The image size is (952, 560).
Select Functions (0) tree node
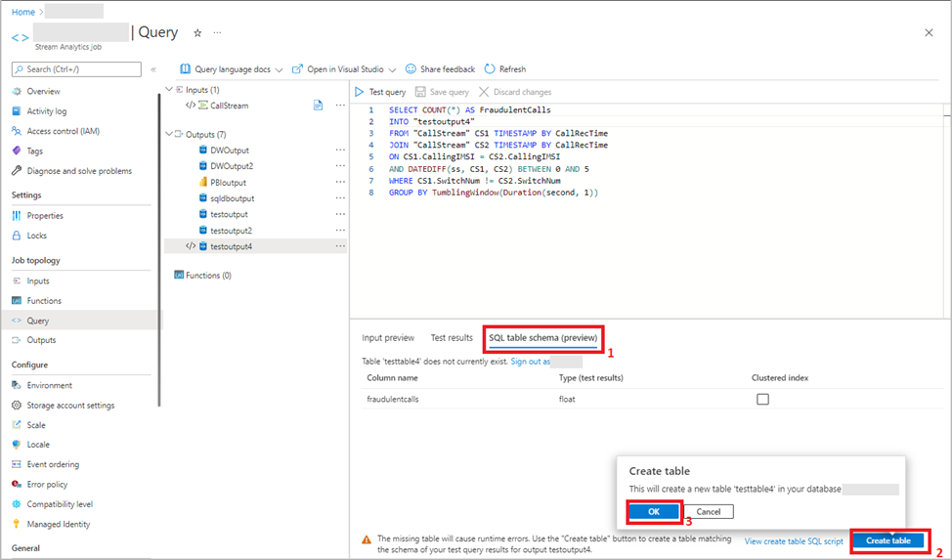[x=208, y=276]
